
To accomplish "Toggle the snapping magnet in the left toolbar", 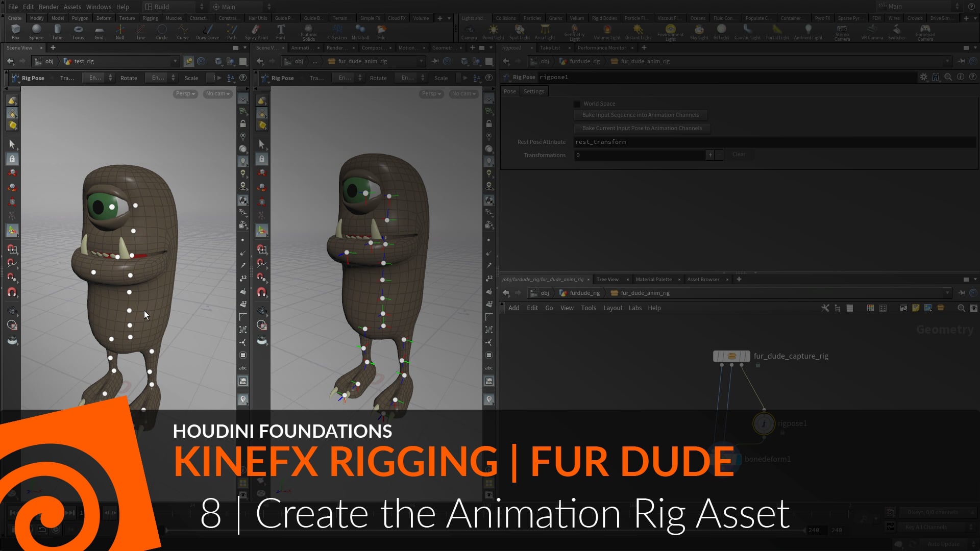I will click(12, 292).
